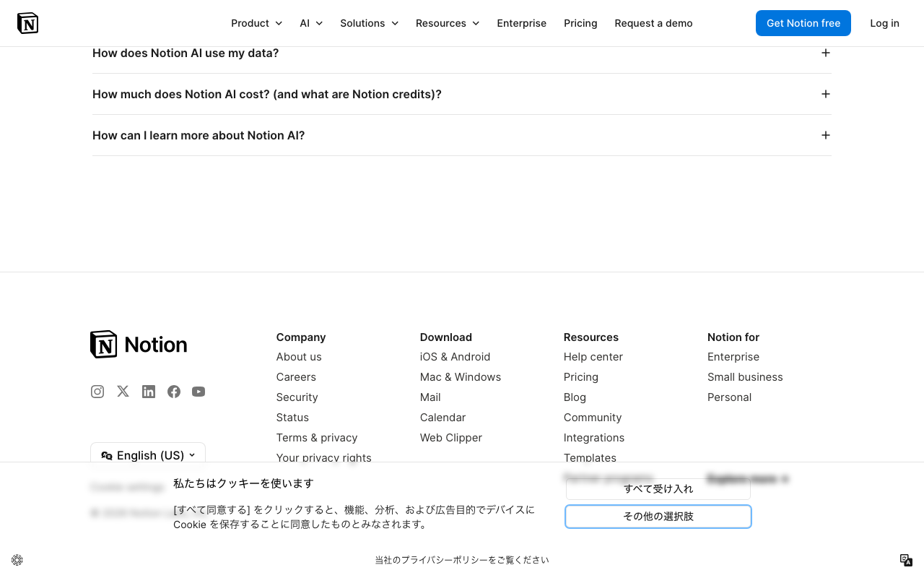Click the large Notion footer logo
Screen dimensions: 924x578
point(139,345)
